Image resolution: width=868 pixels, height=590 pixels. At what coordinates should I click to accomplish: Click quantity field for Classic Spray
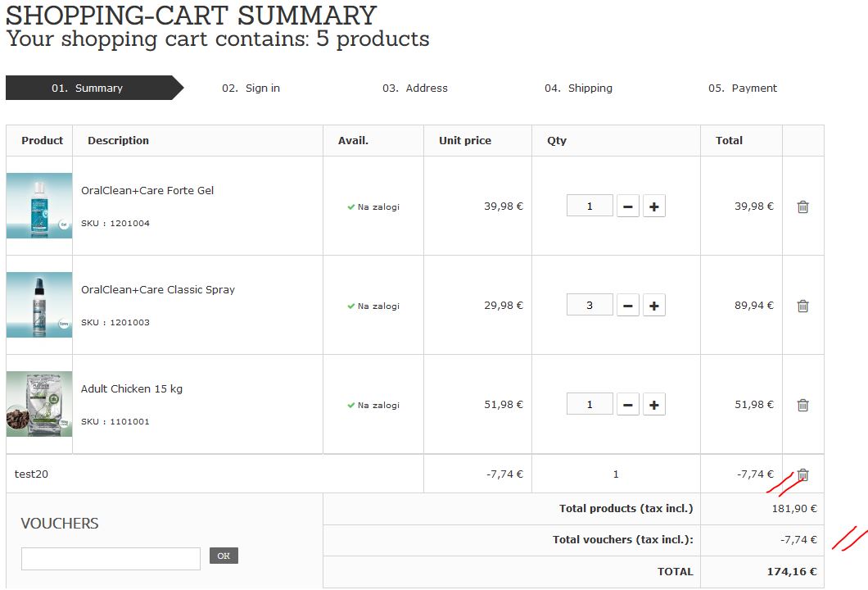pyautogui.click(x=590, y=306)
